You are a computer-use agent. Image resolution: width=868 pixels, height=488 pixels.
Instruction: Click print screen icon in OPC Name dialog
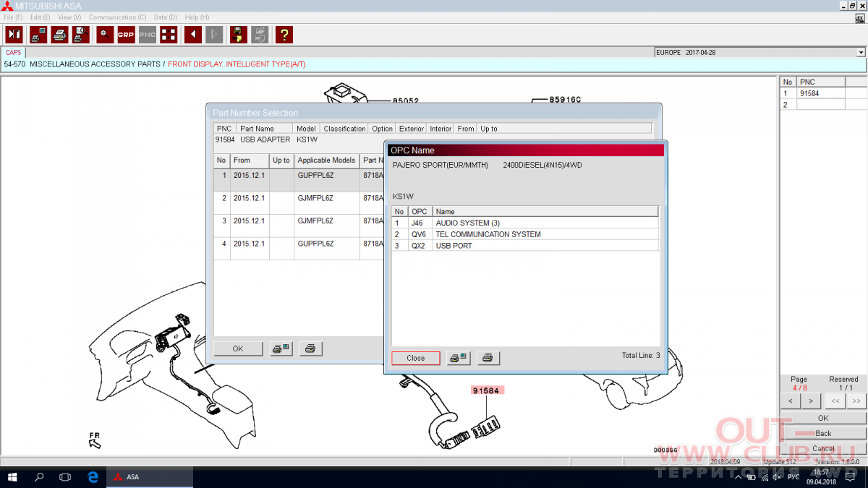(x=458, y=358)
